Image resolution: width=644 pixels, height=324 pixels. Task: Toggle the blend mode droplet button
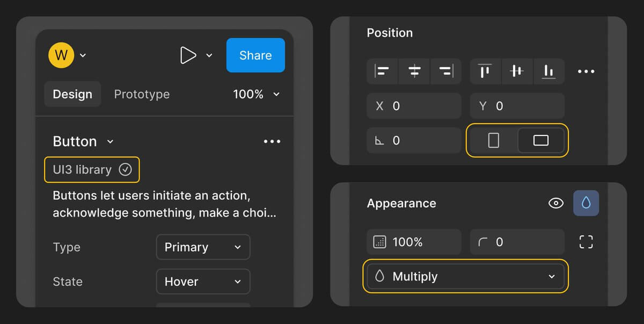tap(586, 203)
